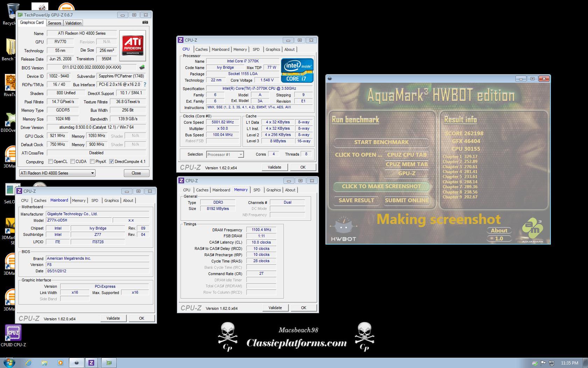The height and width of the screenshot is (368, 588).
Task: Toggle the DirectCompute 4.1 checkbox
Action: coord(111,162)
